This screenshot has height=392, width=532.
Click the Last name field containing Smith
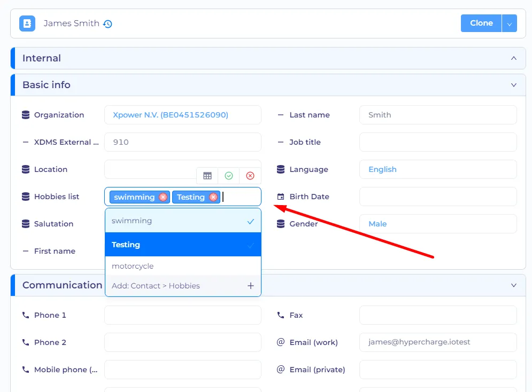click(x=438, y=115)
